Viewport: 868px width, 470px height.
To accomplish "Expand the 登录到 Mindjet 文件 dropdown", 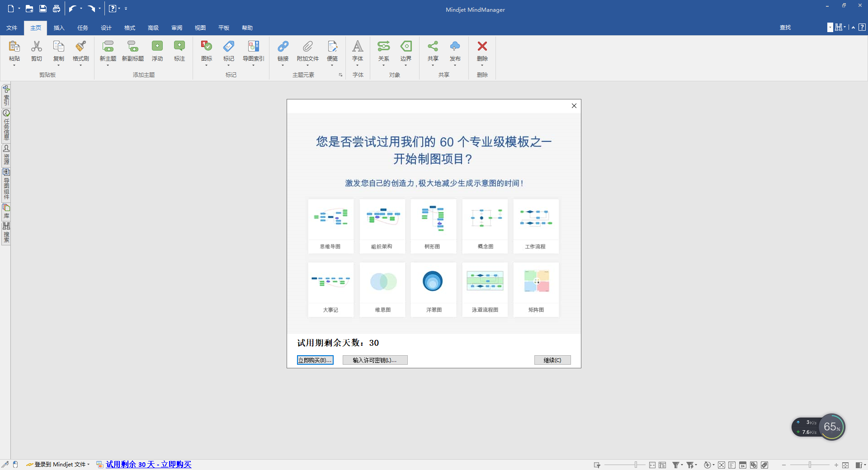I will [x=88, y=465].
